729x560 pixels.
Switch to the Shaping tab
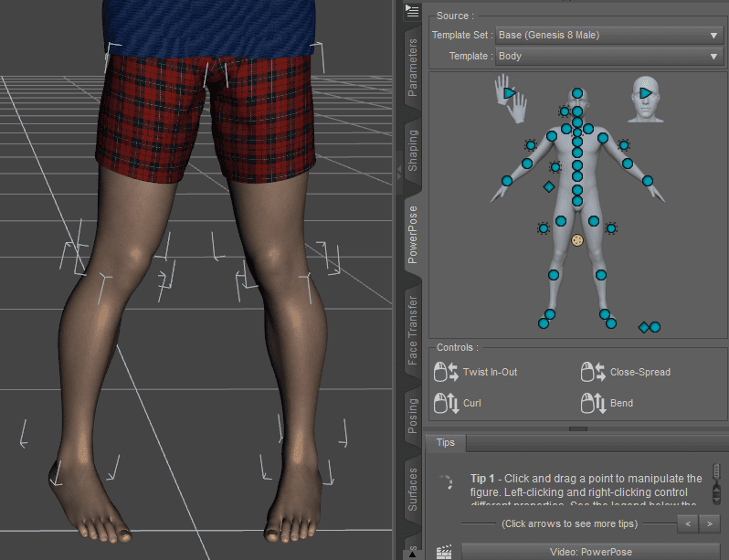point(412,150)
